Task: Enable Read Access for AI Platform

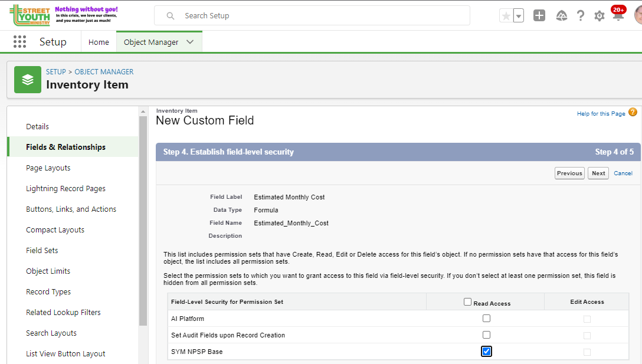Action: 486,319
